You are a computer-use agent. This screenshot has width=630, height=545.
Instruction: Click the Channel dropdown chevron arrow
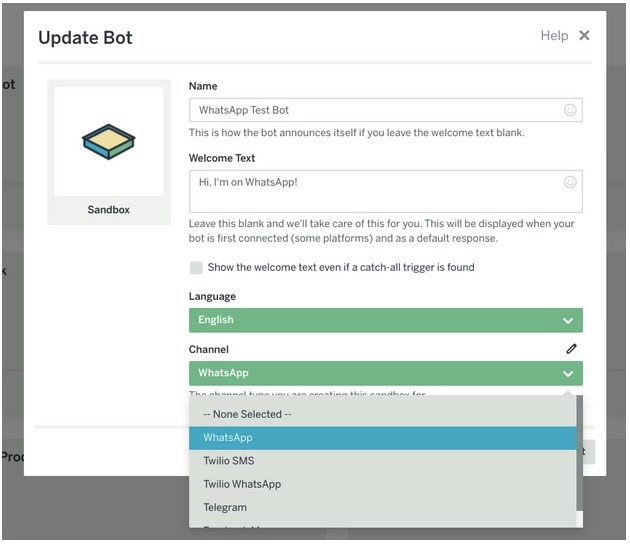click(568, 374)
